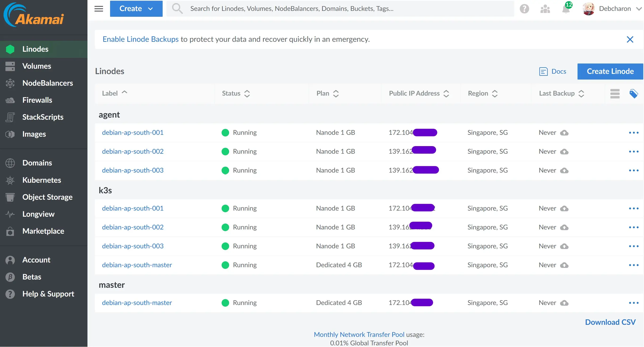Go to Linodes in the sidebar
Viewport: 644px width, 347px height.
pyautogui.click(x=44, y=49)
